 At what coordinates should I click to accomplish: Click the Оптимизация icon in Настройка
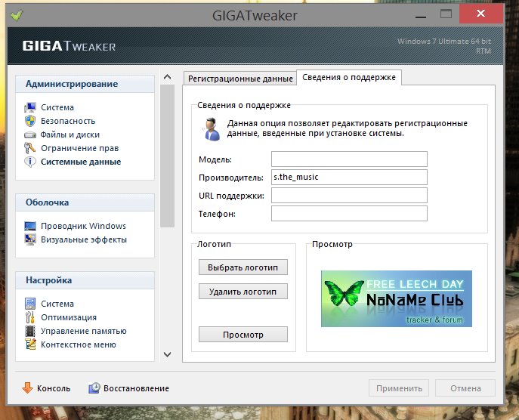(x=30, y=317)
